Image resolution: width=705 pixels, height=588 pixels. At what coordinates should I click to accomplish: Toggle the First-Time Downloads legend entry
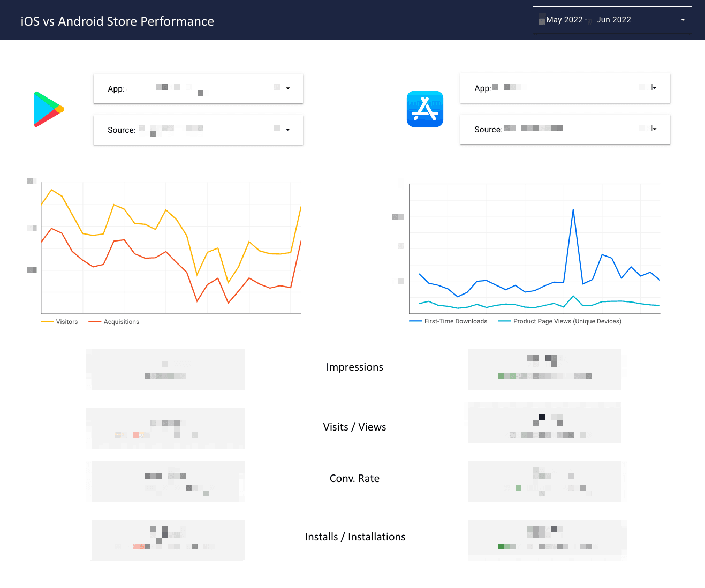coord(449,321)
